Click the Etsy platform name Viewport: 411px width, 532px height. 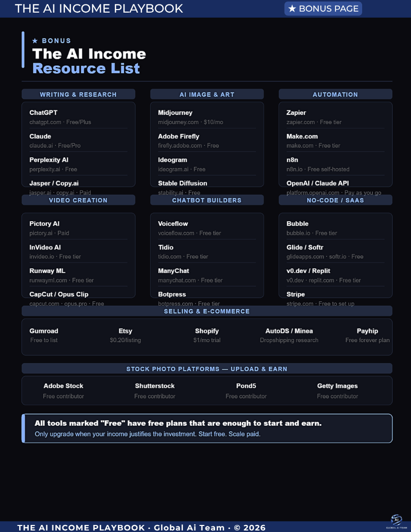point(125,331)
